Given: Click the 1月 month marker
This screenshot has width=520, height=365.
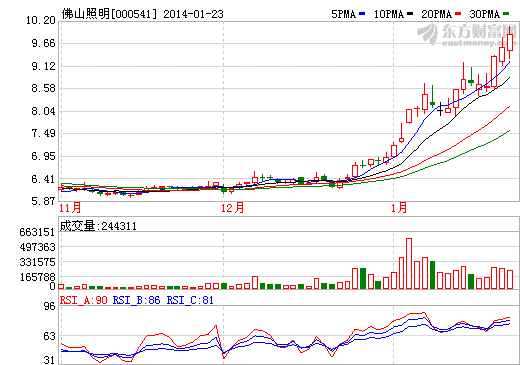Looking at the screenshot, I should (x=399, y=208).
